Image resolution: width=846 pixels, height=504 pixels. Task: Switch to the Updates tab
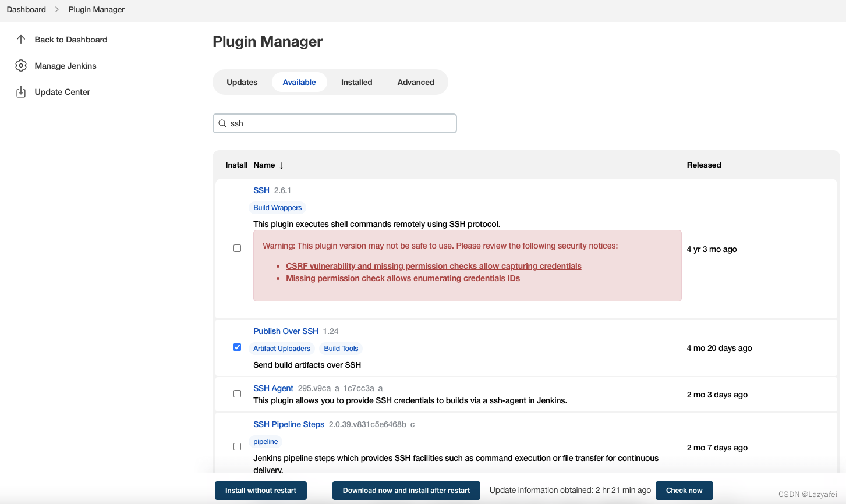tap(242, 82)
